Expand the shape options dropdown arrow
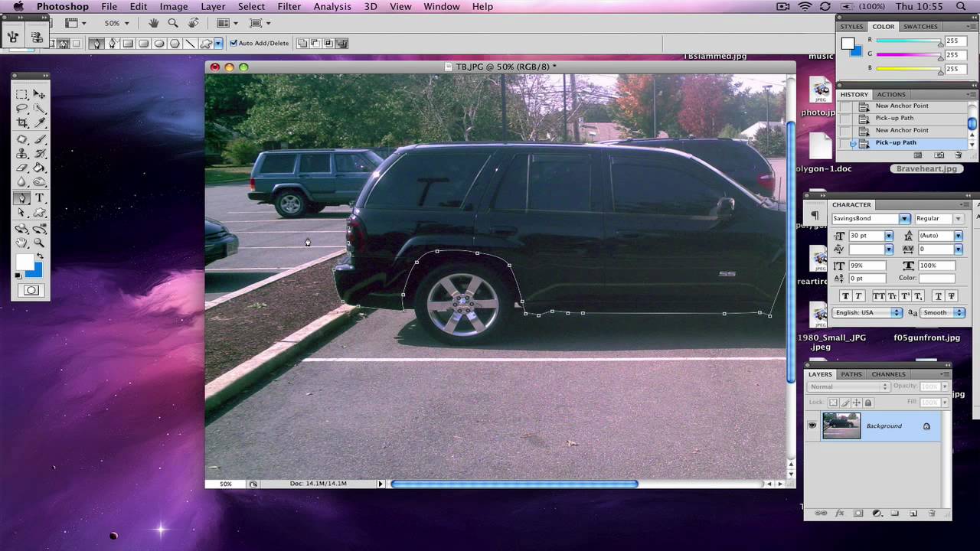Screen dimensions: 980x551 tap(218, 44)
